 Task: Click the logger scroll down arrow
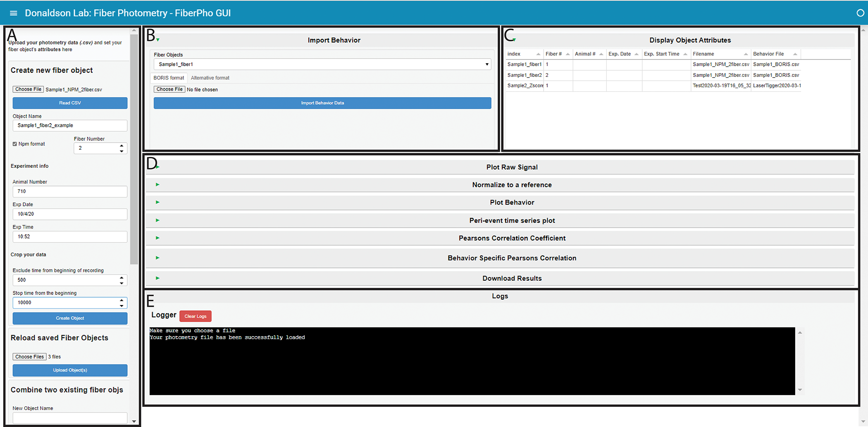(x=800, y=390)
